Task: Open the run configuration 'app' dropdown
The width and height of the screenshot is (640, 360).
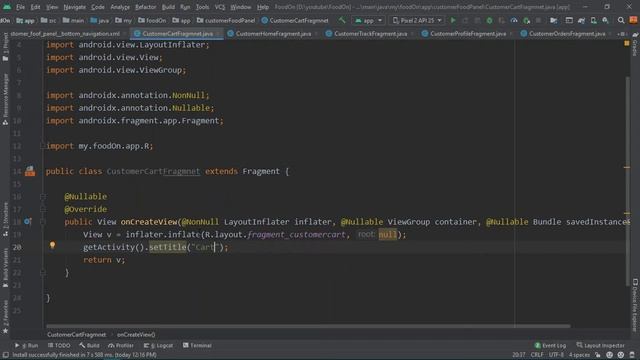Action: 369,20
